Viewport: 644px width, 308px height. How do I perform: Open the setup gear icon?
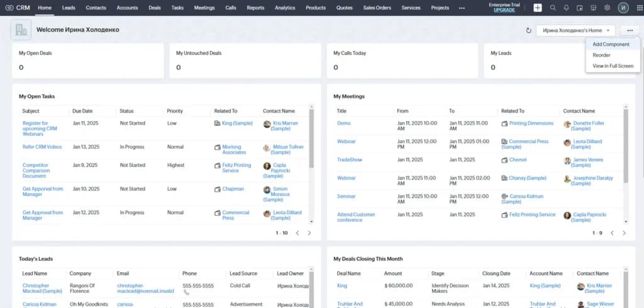607,8
